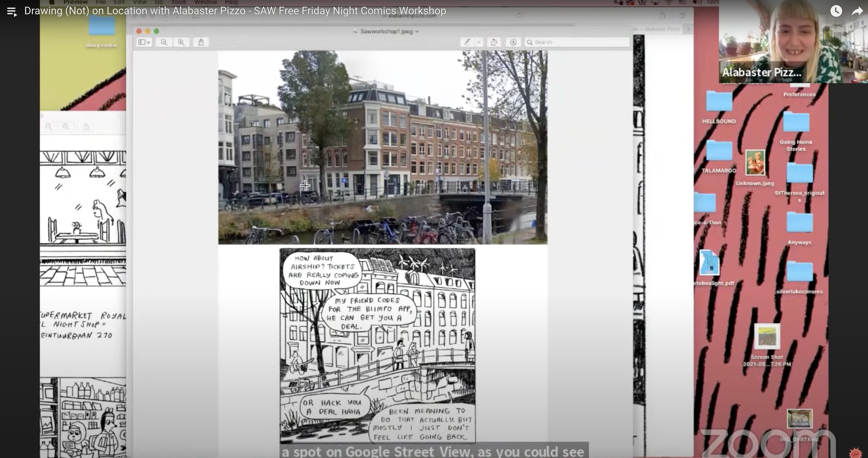Click the circled-A annotate icon in Preview
The image size is (868, 458).
point(513,42)
